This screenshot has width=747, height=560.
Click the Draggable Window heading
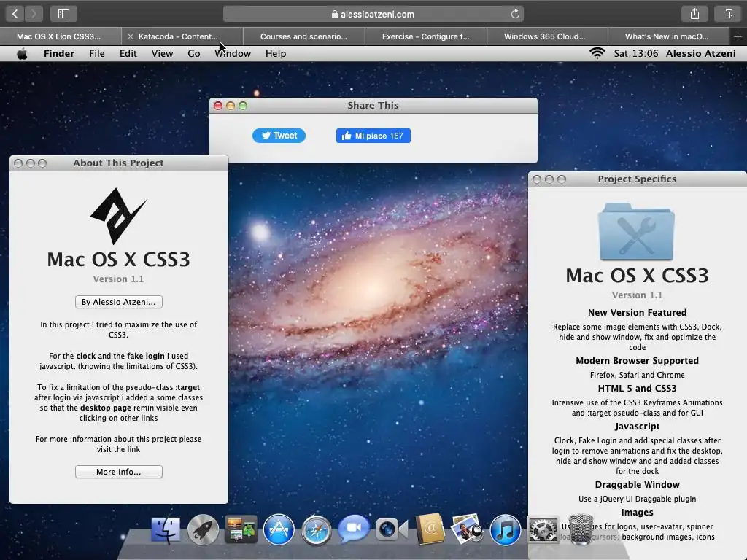click(x=637, y=484)
